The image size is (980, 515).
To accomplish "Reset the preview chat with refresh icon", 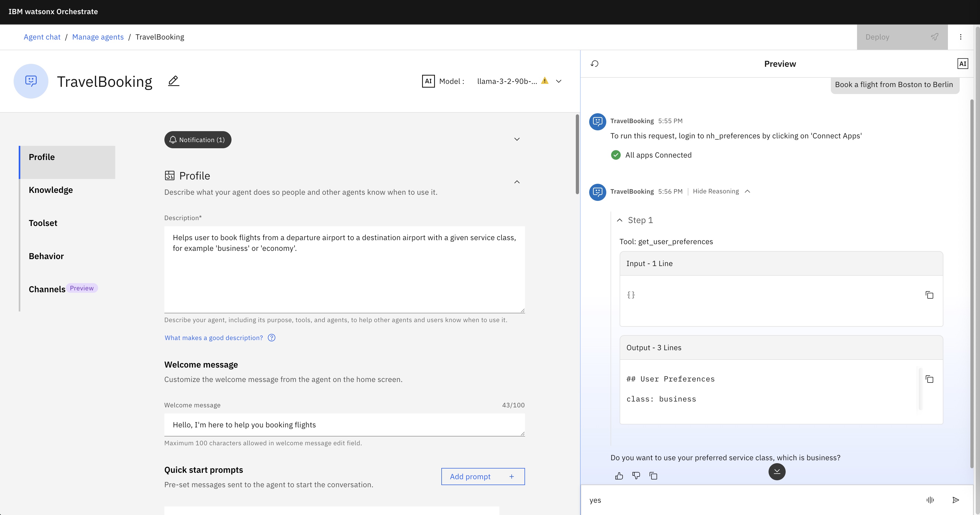I will point(595,64).
